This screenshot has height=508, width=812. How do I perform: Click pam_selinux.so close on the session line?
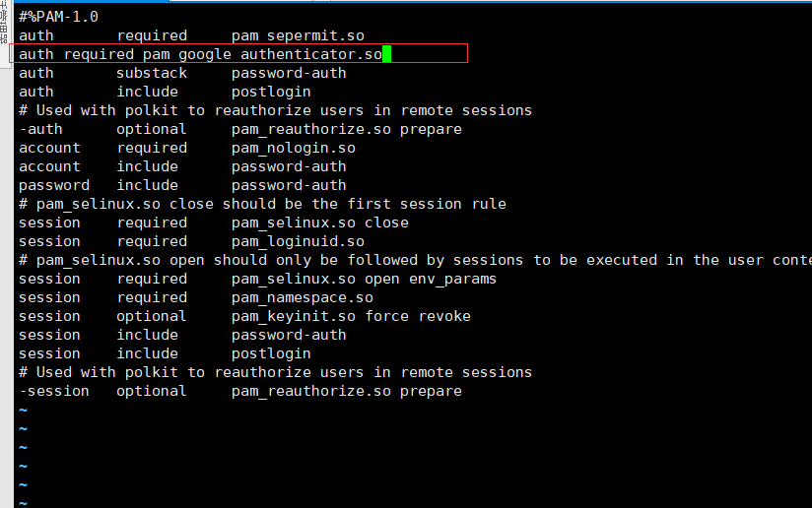(x=320, y=222)
